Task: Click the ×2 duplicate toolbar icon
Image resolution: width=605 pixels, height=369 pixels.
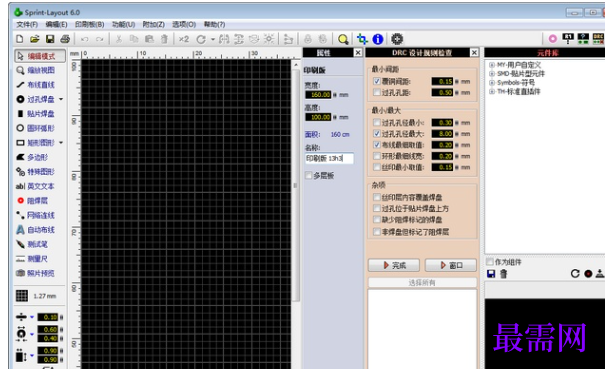Action: [x=184, y=39]
